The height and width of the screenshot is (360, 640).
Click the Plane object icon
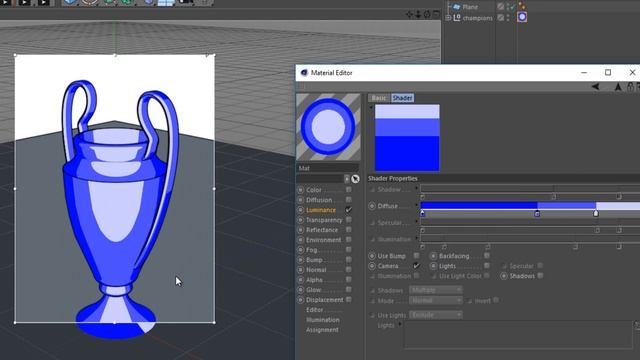(x=457, y=7)
